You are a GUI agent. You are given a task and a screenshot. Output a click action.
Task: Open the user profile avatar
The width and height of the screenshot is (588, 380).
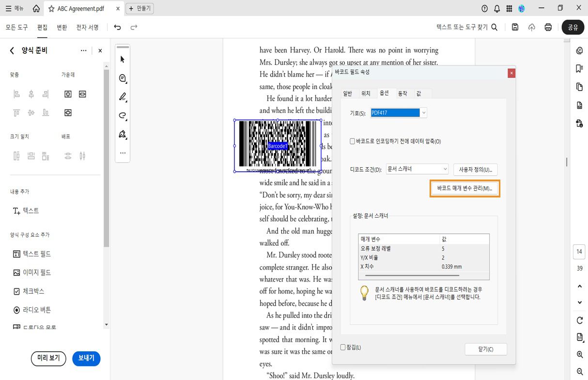coord(522,8)
